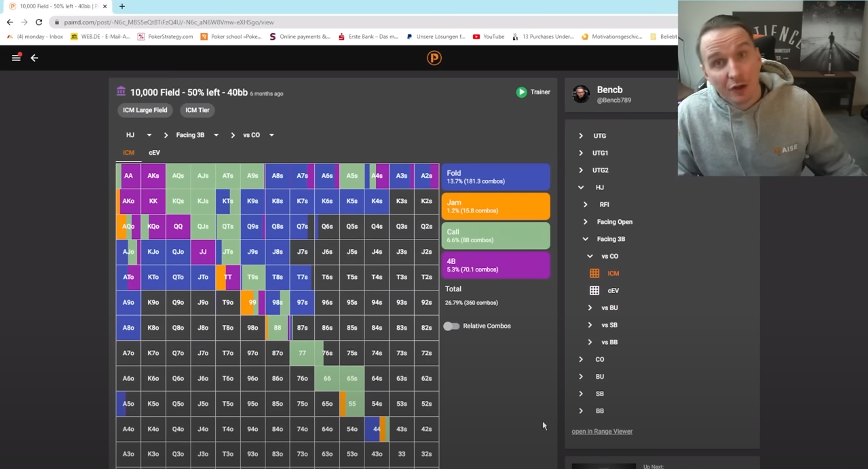
Task: Click the orange Jam action bar
Action: point(495,206)
